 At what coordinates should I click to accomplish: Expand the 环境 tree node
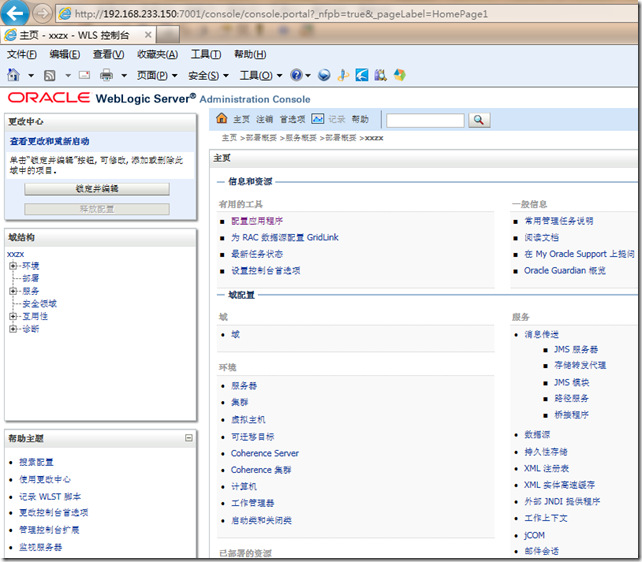[x=13, y=266]
